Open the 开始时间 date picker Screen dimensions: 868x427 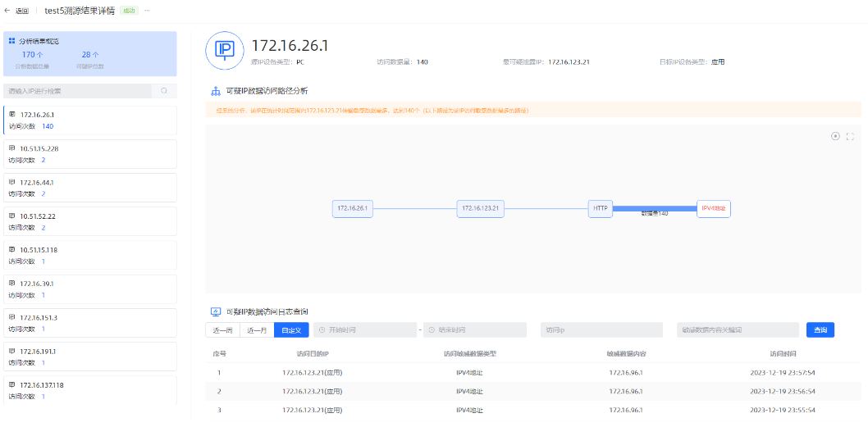coord(365,330)
